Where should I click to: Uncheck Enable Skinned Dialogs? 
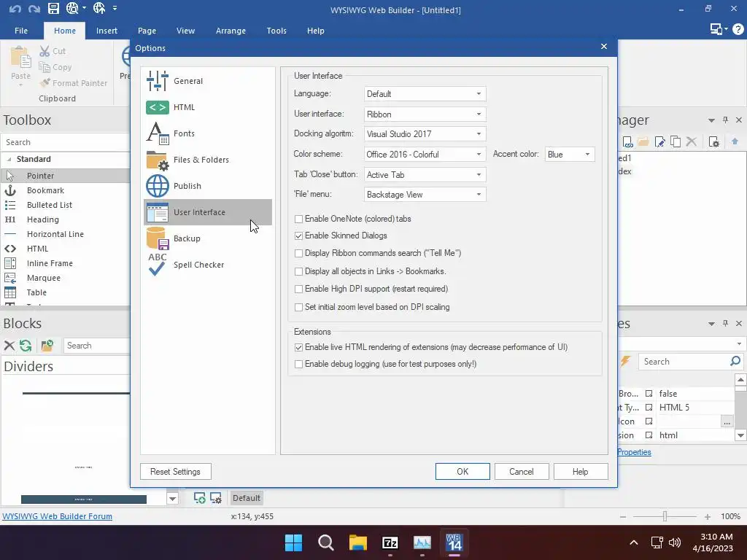click(x=298, y=236)
